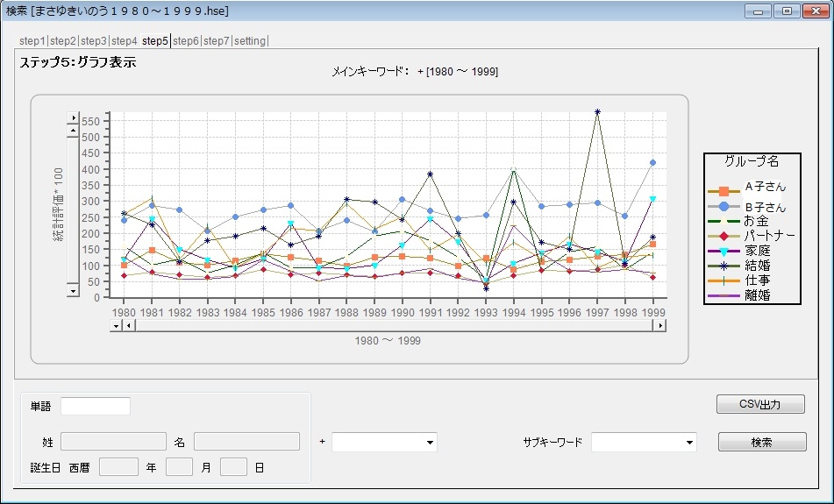The image size is (834, 504).
Task: Click the horizontal chart scrollbar track
Action: tap(395, 325)
